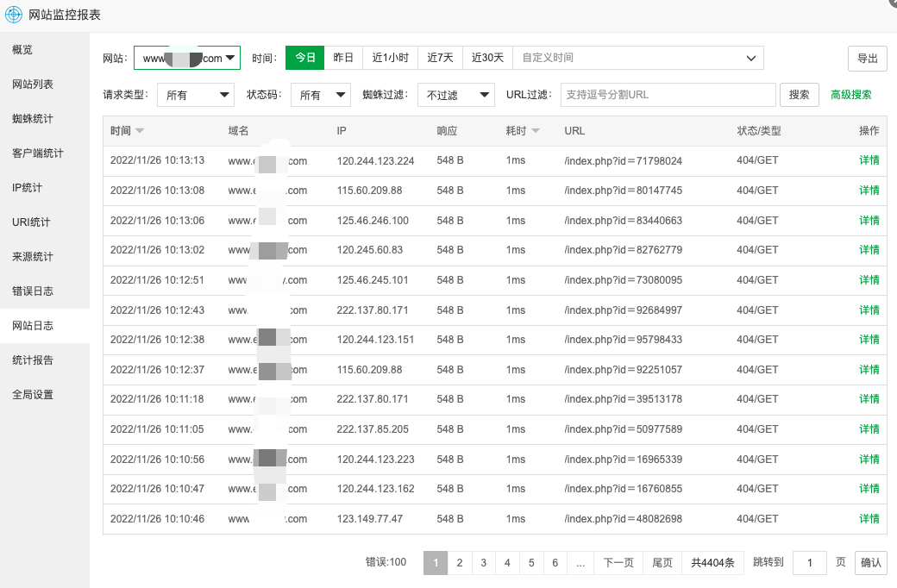This screenshot has height=588, width=897.
Task: Open 统计报告 in the sidebar
Action: [45, 360]
